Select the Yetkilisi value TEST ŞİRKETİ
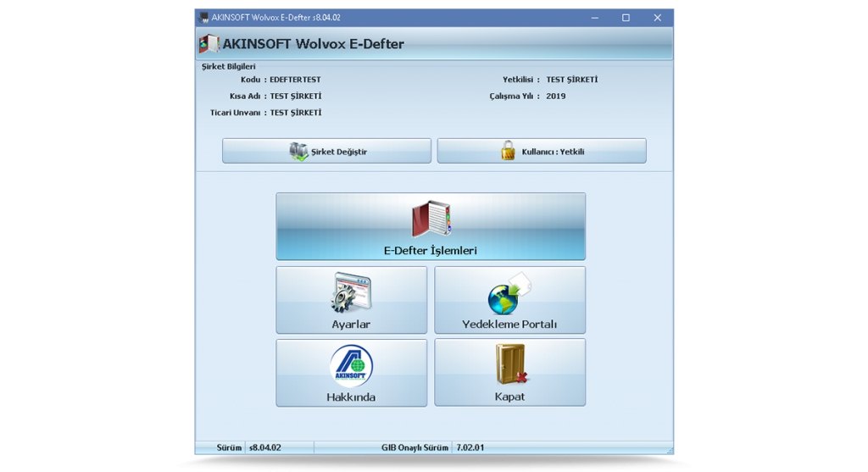Screen dimensions: 868x472 (572, 80)
